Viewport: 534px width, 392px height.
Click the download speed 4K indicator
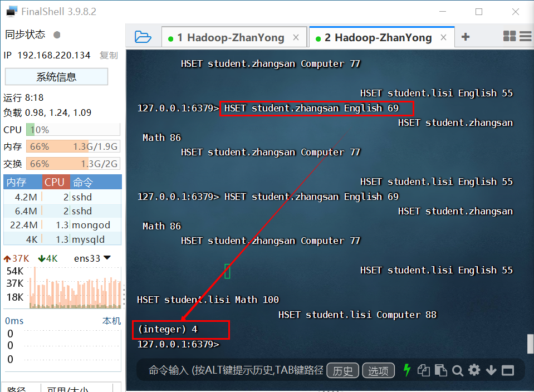coord(48,258)
